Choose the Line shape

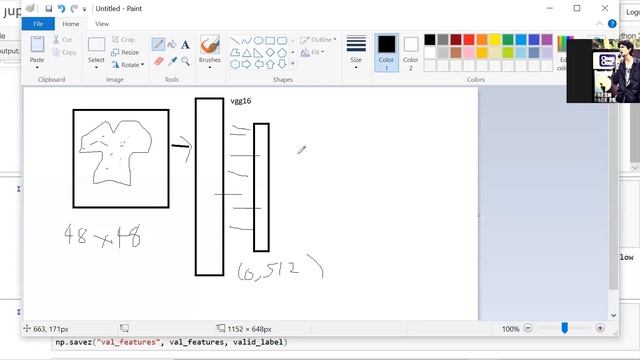235,41
